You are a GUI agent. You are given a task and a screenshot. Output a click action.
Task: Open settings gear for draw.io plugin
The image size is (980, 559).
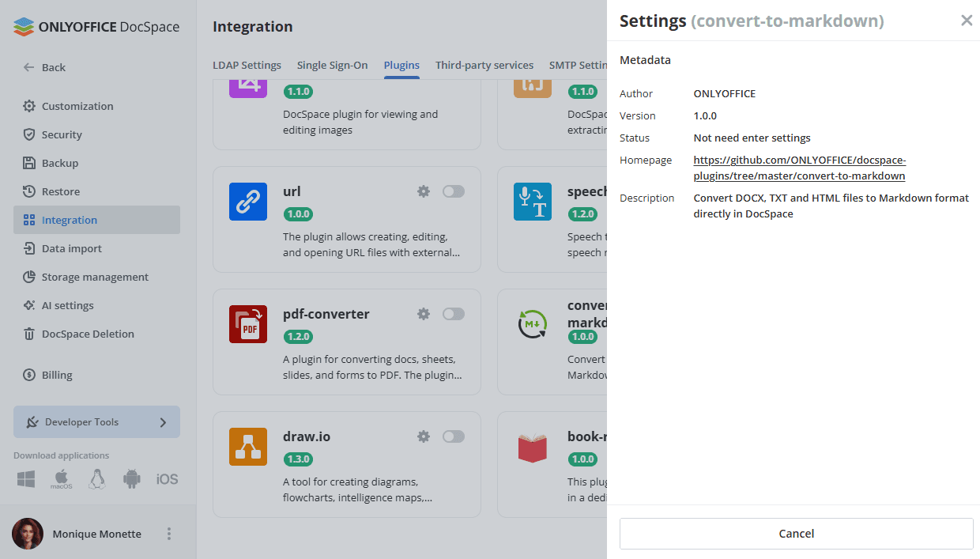[424, 436]
